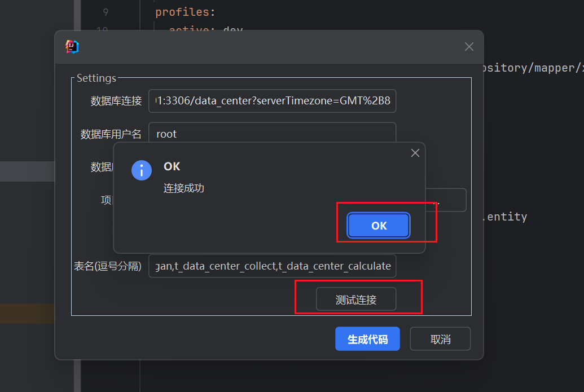
Task: Focus the 数据库连接 URL input field
Action: click(x=273, y=101)
